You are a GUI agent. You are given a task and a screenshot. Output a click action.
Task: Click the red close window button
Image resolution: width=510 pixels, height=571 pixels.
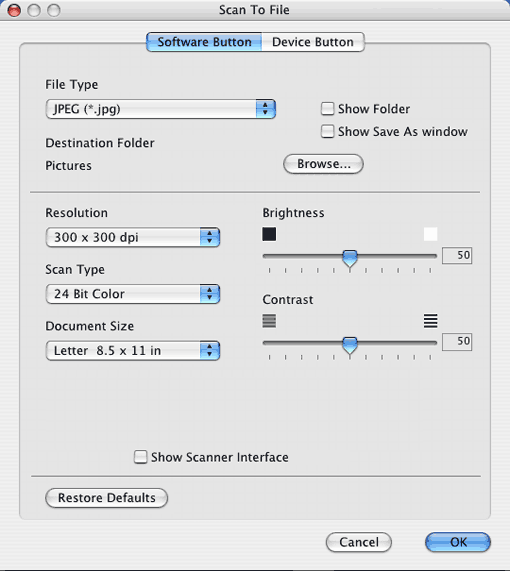[x=14, y=10]
